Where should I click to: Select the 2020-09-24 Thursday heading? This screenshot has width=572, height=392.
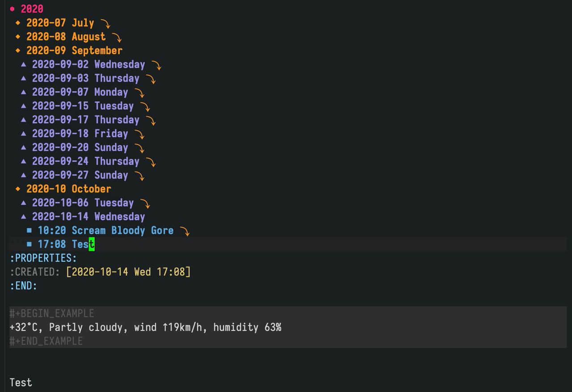(85, 161)
